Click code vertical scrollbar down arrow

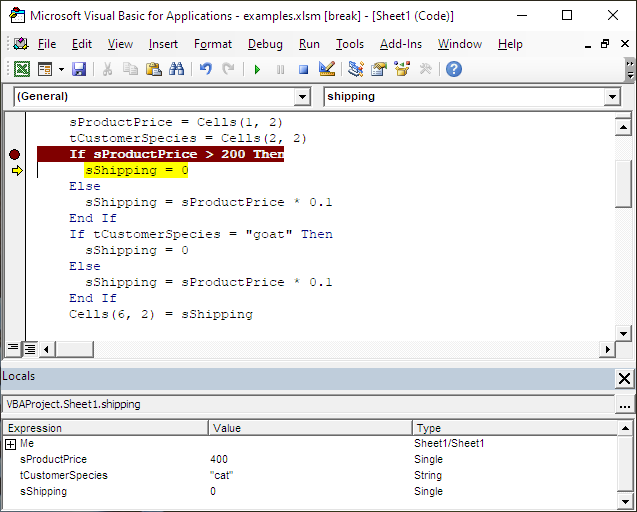click(624, 334)
